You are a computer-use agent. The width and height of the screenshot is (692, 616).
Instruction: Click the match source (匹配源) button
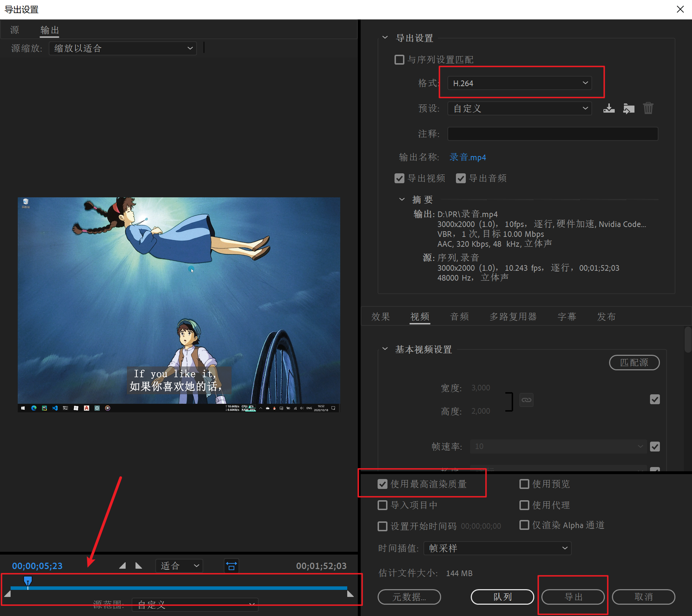[634, 363]
